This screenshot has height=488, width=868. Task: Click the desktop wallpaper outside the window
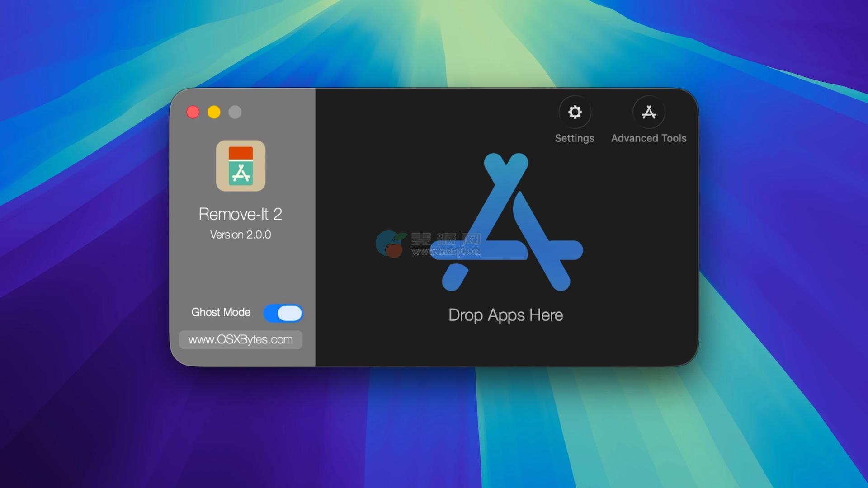point(90,407)
